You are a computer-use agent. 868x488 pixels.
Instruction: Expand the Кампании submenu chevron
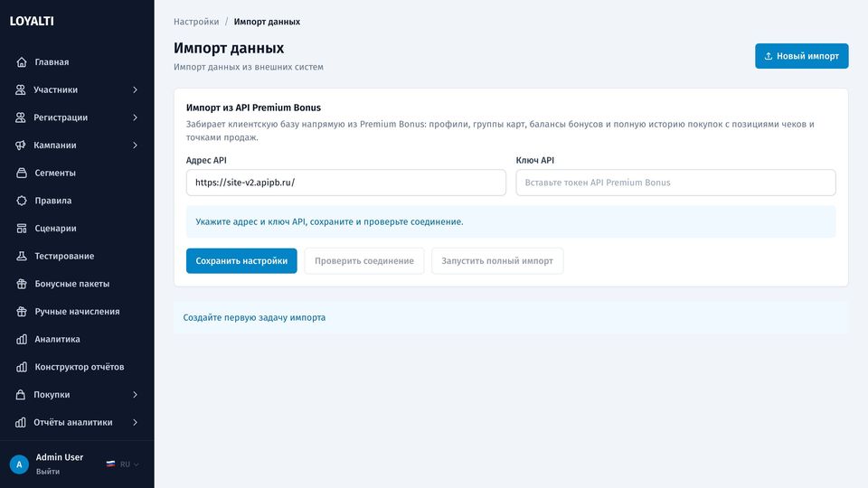point(135,145)
